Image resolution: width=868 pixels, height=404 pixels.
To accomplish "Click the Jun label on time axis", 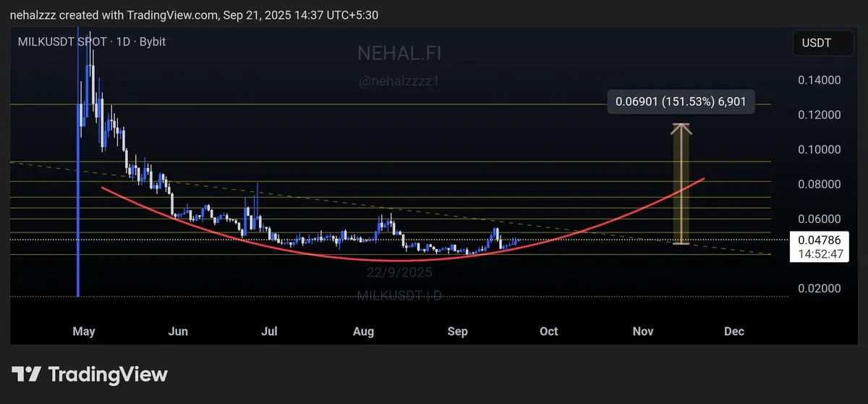I will (x=178, y=332).
